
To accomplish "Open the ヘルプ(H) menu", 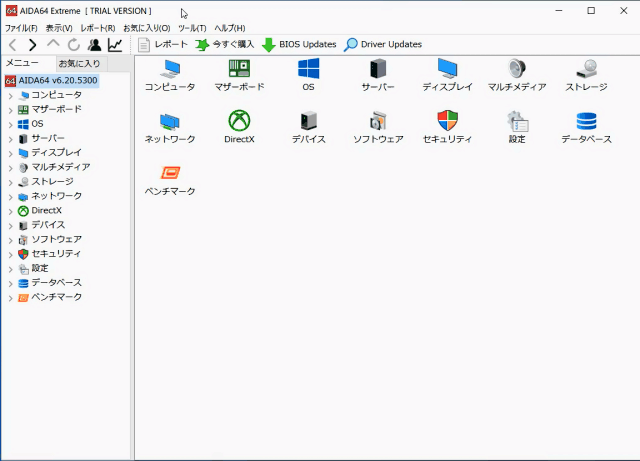I will click(230, 28).
